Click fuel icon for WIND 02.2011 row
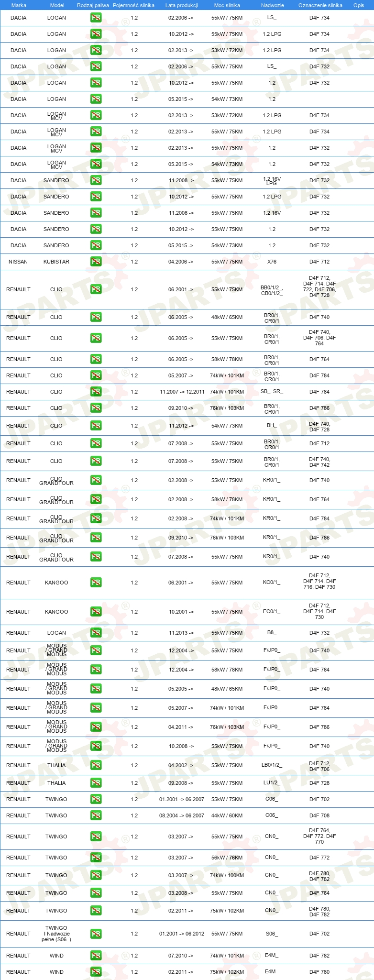This screenshot has width=374, height=980. [96, 972]
